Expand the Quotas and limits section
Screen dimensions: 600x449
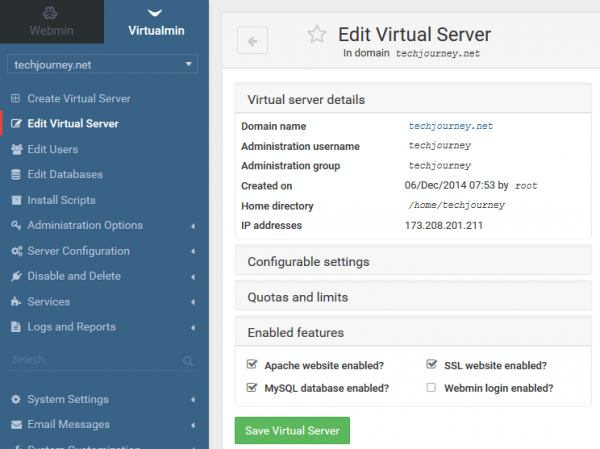point(413,297)
